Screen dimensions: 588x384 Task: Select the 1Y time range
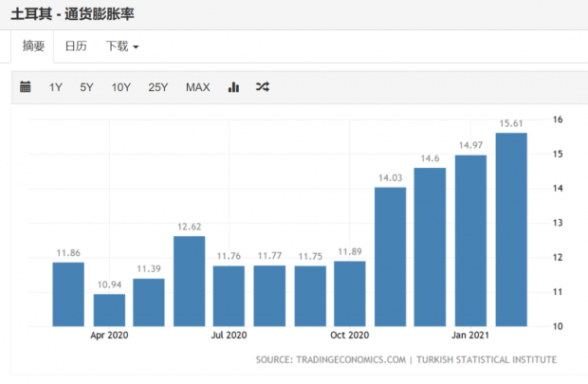tap(56, 87)
